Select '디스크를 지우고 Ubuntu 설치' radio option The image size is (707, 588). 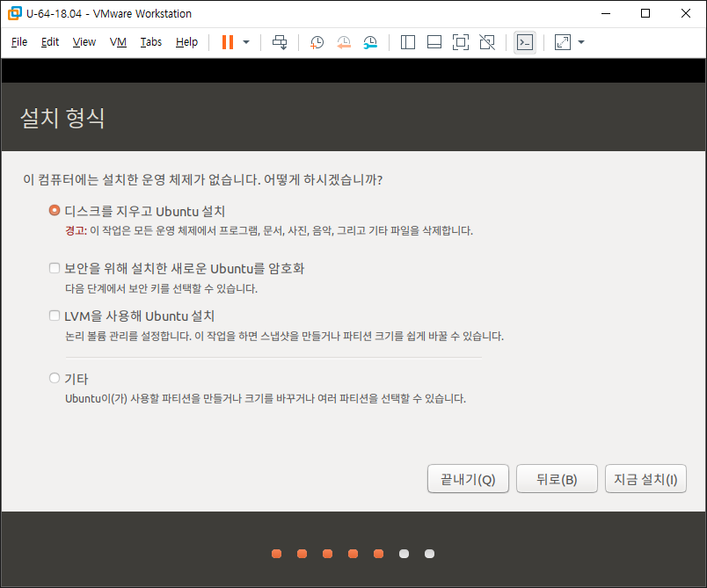click(55, 210)
